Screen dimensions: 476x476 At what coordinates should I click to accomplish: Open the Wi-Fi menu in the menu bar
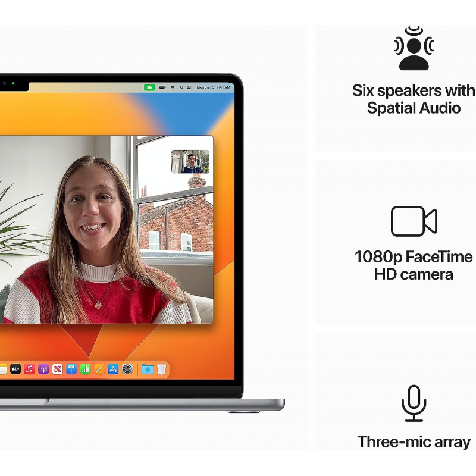[173, 87]
